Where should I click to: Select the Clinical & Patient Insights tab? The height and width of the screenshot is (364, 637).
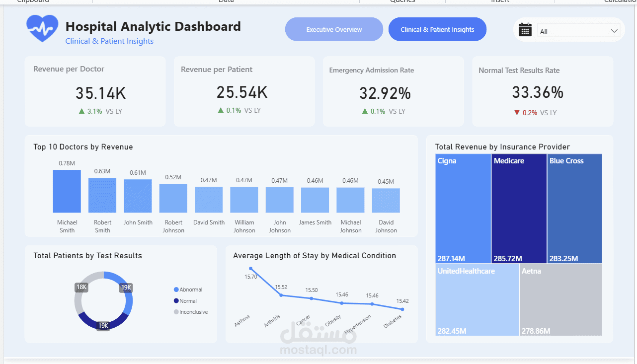point(437,29)
